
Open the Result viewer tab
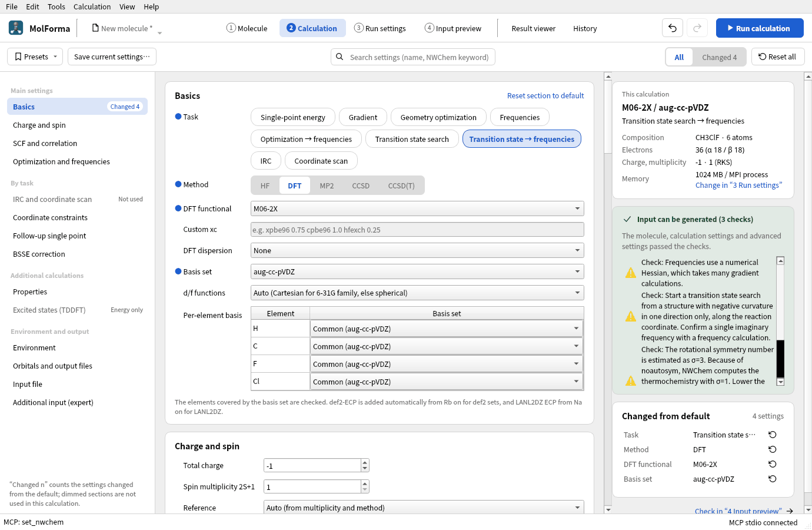(x=534, y=28)
